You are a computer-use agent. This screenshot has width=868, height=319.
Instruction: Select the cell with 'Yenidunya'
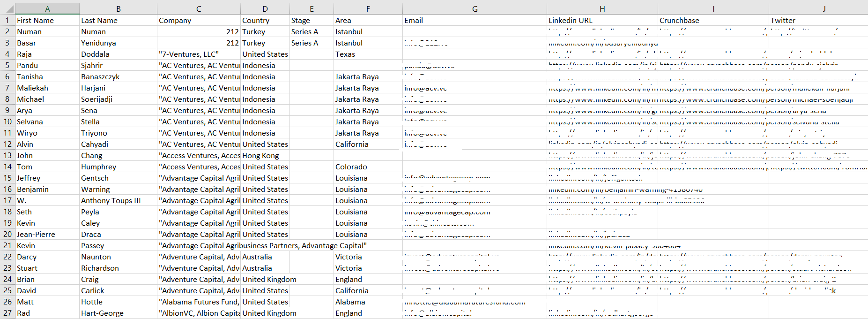click(x=118, y=43)
